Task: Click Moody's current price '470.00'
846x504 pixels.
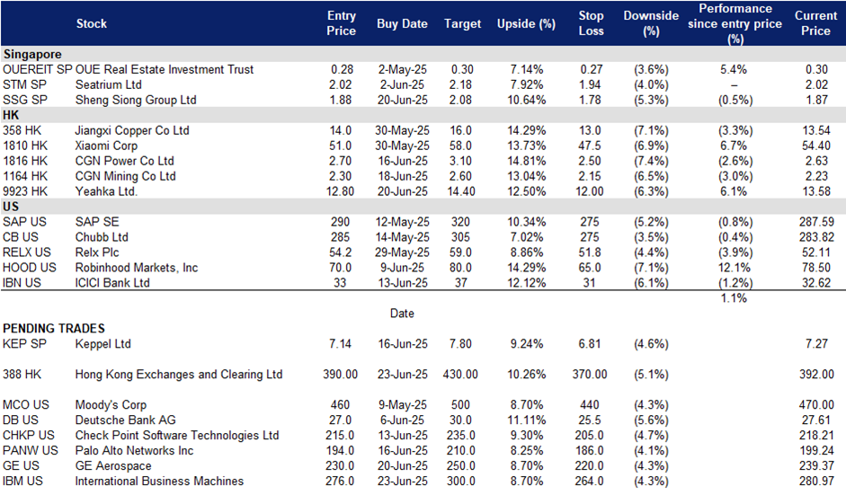Action: (816, 404)
